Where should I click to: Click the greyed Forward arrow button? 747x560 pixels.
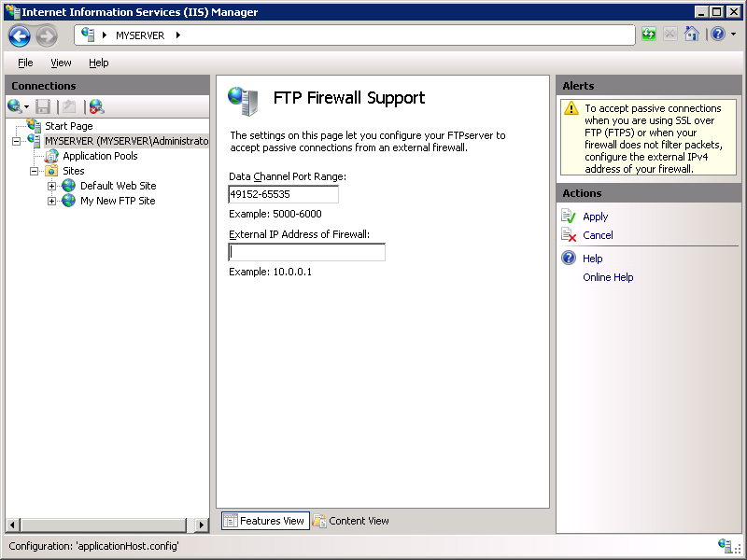pos(46,35)
